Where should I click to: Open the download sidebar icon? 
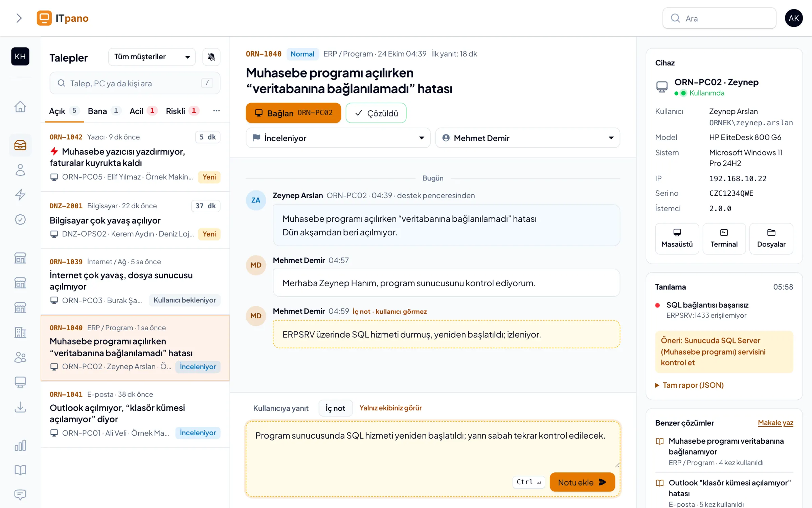pyautogui.click(x=20, y=407)
